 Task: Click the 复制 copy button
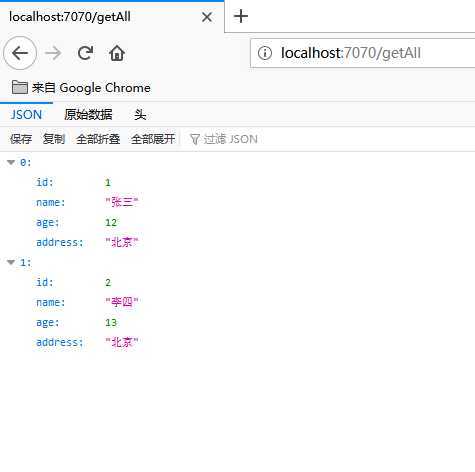tap(54, 139)
